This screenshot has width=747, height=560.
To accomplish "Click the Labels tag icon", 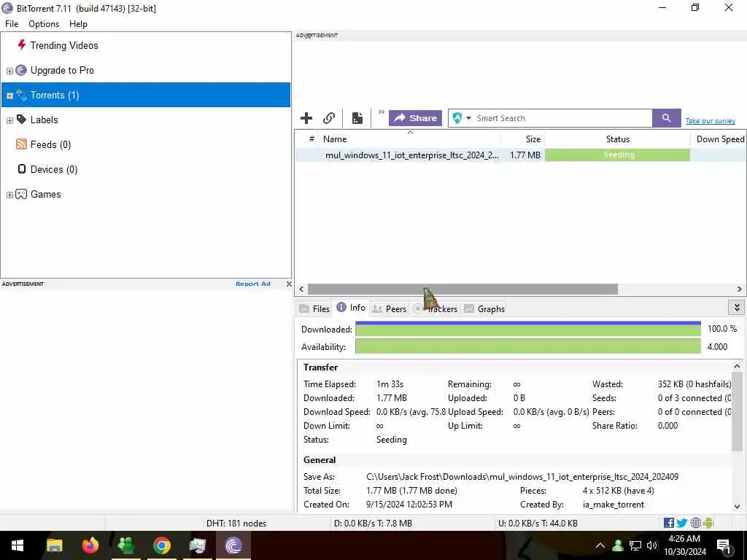I will pos(21,120).
